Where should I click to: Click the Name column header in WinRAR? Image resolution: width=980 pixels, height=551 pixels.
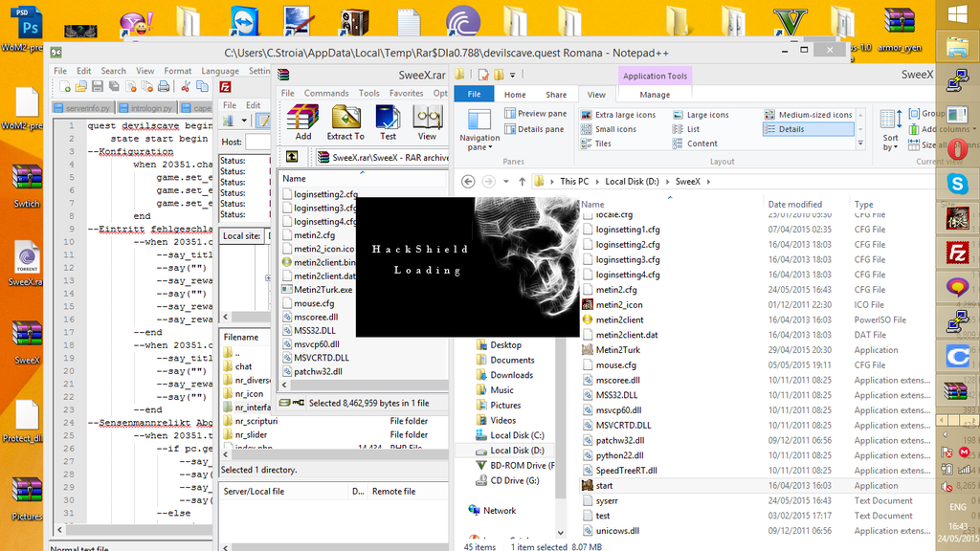pos(362,178)
